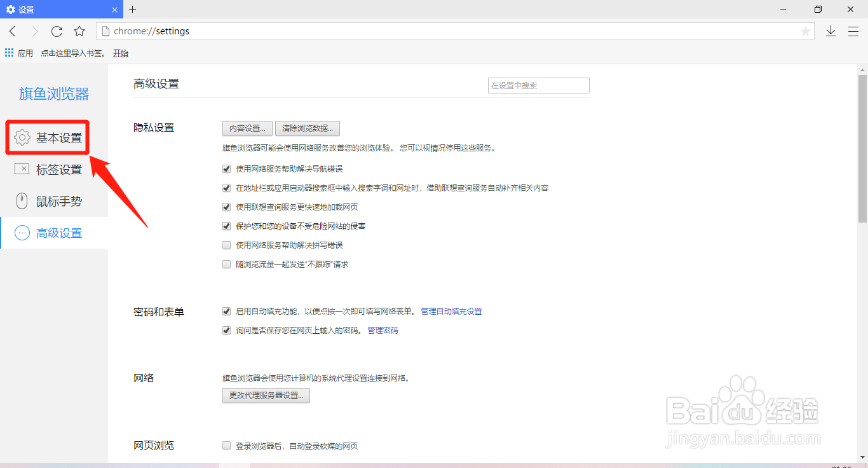The image size is (868, 468).
Task: Click star icon inside address bar
Action: (x=805, y=31)
